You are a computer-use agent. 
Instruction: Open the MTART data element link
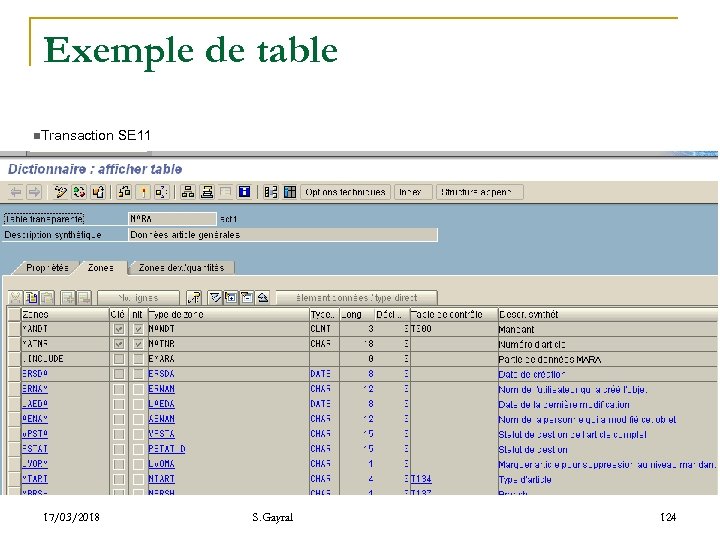[161, 479]
